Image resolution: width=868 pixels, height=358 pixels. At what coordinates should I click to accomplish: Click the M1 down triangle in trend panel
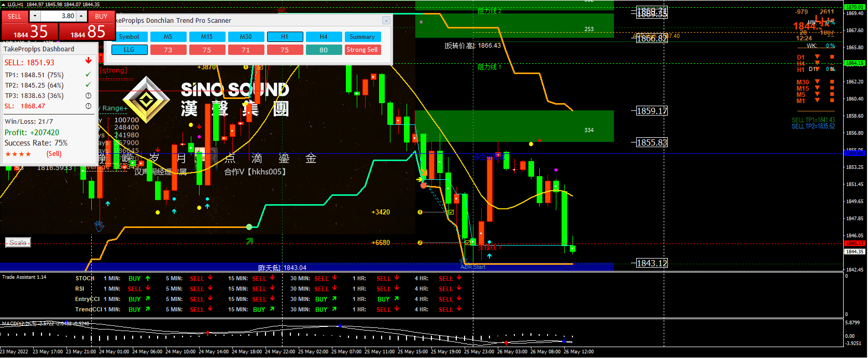click(x=818, y=101)
